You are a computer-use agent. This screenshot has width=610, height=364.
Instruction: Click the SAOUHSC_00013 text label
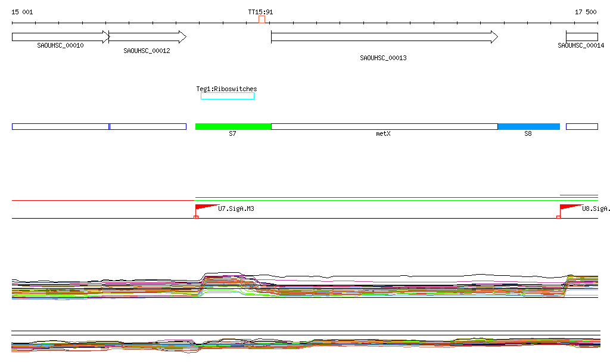tap(383, 58)
